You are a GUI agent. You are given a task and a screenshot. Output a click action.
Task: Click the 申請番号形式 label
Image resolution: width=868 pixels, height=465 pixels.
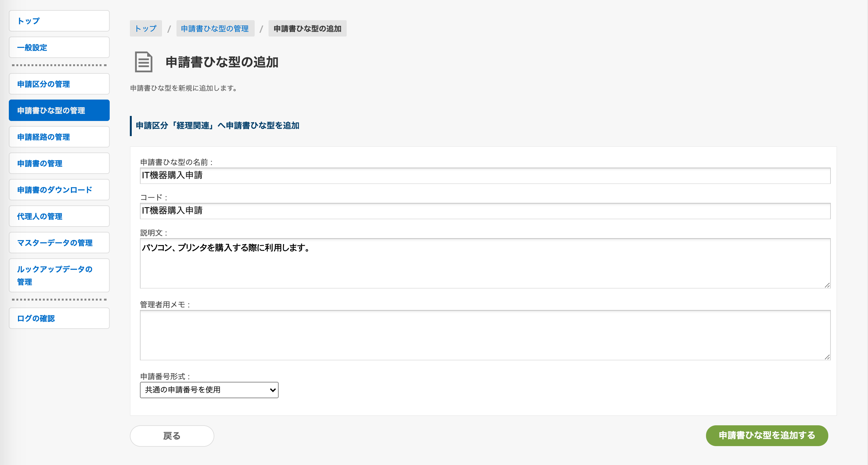tap(165, 376)
